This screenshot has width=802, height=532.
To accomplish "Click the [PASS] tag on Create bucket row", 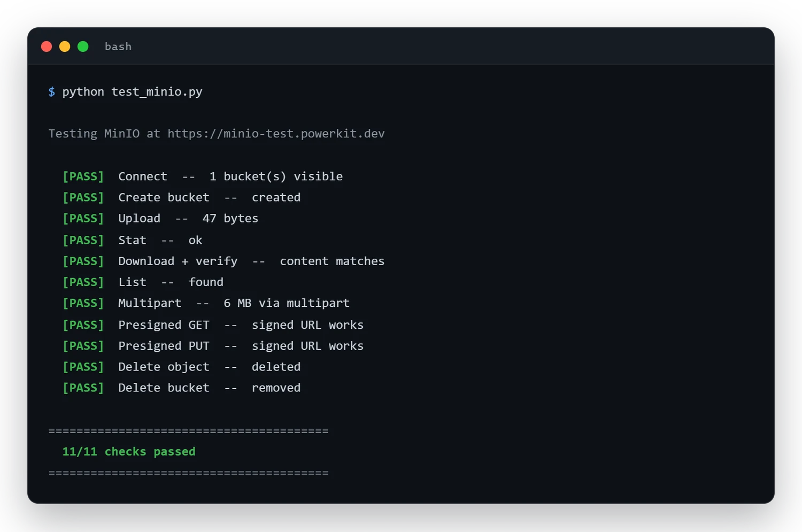I will click(x=83, y=197).
